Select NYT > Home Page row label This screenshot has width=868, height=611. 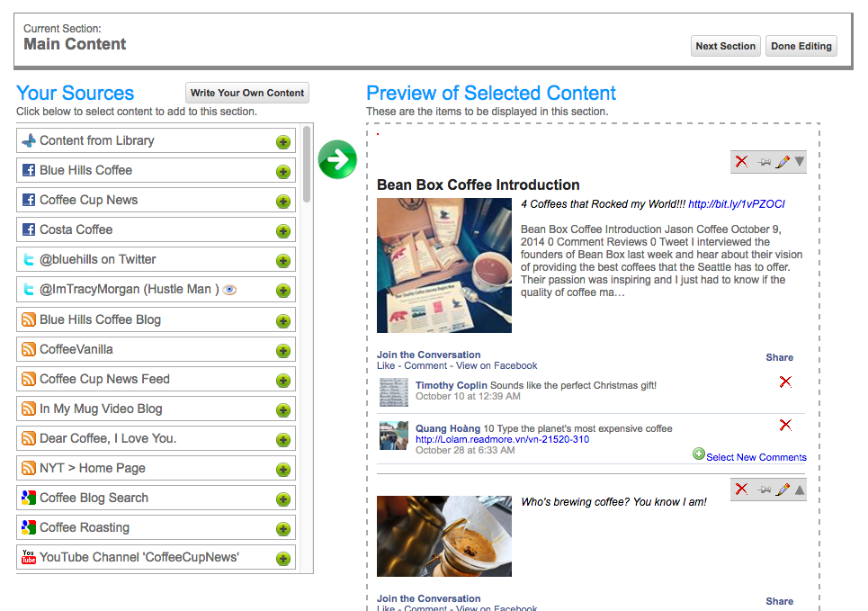pyautogui.click(x=93, y=468)
